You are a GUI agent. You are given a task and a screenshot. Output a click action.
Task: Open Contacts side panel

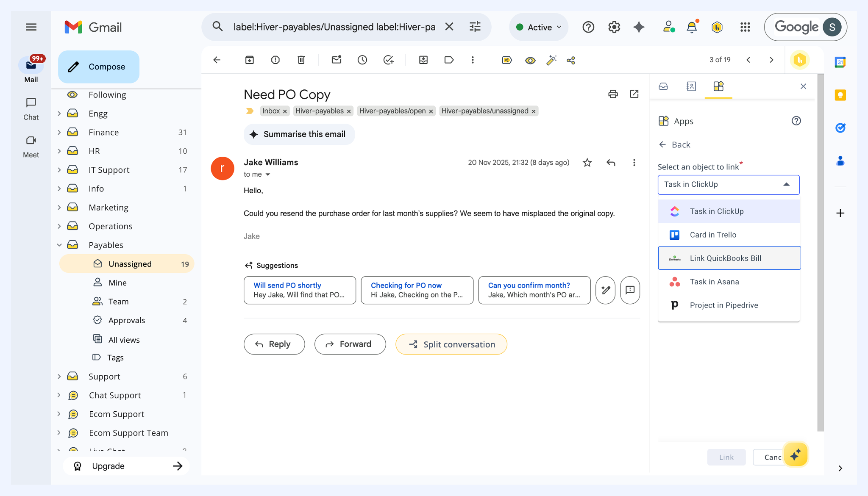click(x=840, y=161)
